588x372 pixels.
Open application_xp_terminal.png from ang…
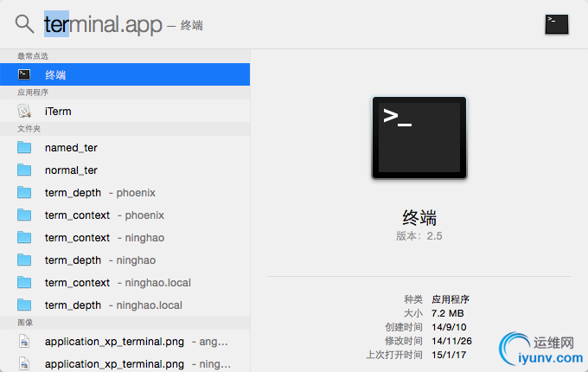[125, 341]
